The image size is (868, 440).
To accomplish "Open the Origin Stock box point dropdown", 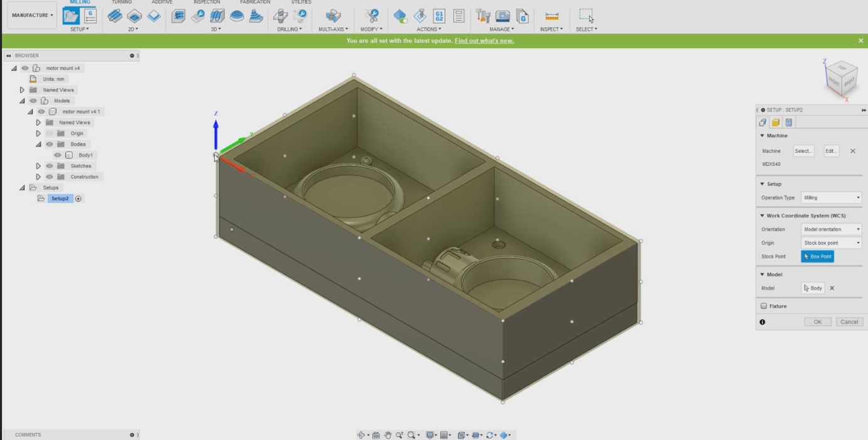I will coord(831,243).
